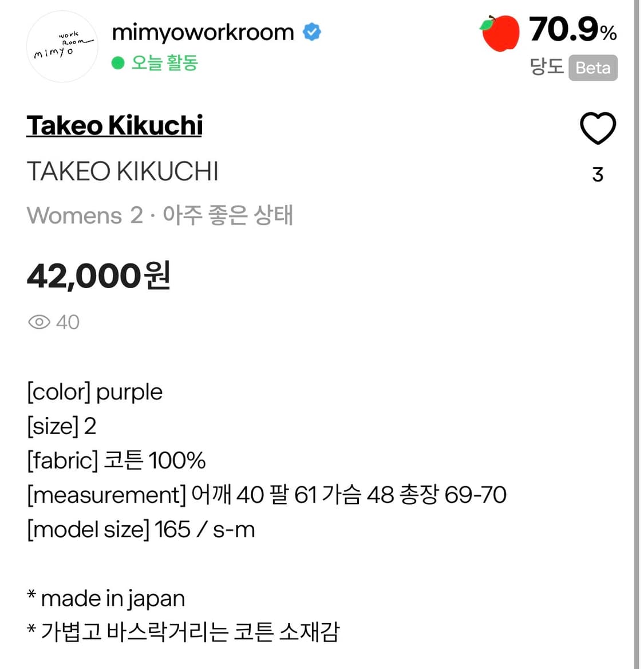Image resolution: width=644 pixels, height=669 pixels.
Task: Tap the 70.9% sweetness progress indicator
Action: (572, 33)
